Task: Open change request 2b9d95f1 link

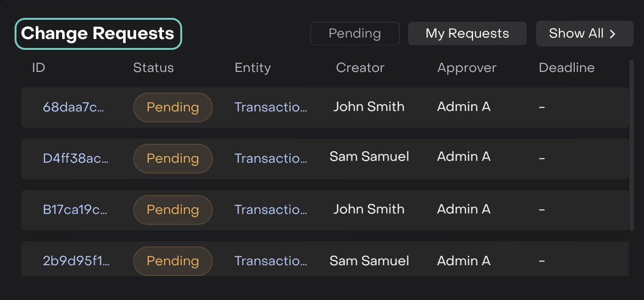Action: (x=76, y=261)
